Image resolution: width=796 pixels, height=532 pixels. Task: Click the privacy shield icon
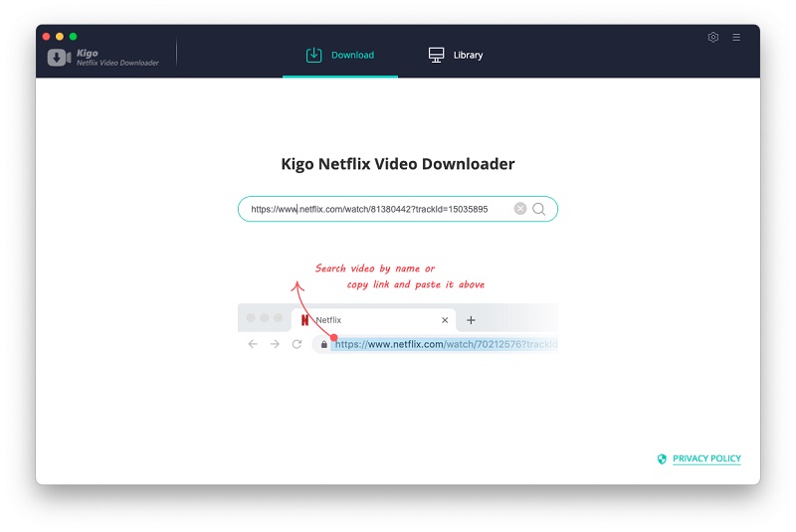pos(662,459)
